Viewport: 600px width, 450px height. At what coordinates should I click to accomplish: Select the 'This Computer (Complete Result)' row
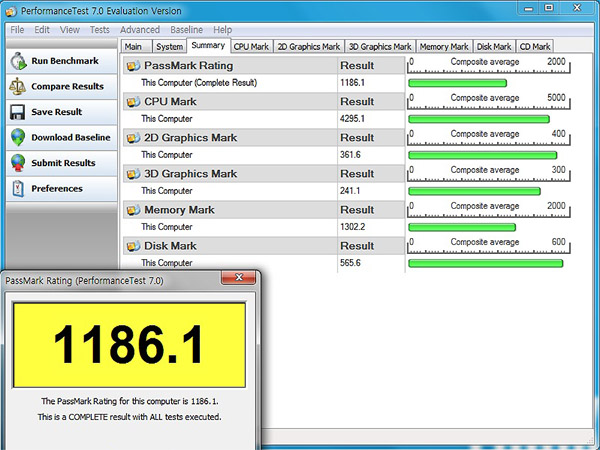click(264, 83)
